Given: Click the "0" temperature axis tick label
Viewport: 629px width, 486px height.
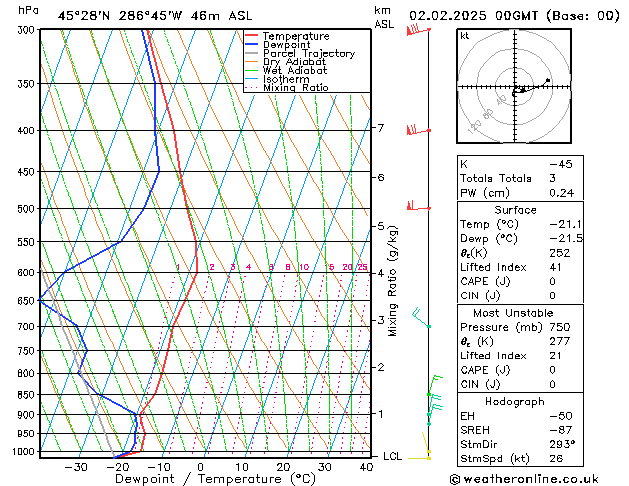Looking at the screenshot, I should [x=201, y=467].
